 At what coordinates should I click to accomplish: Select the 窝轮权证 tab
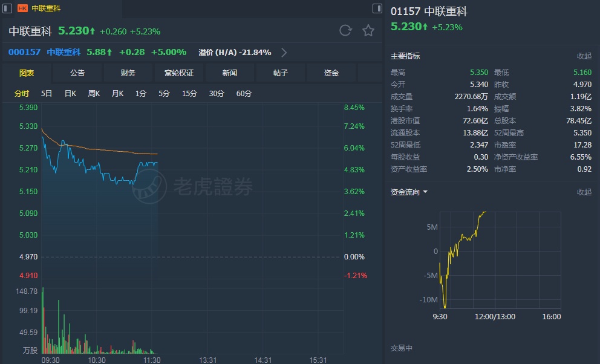[179, 73]
